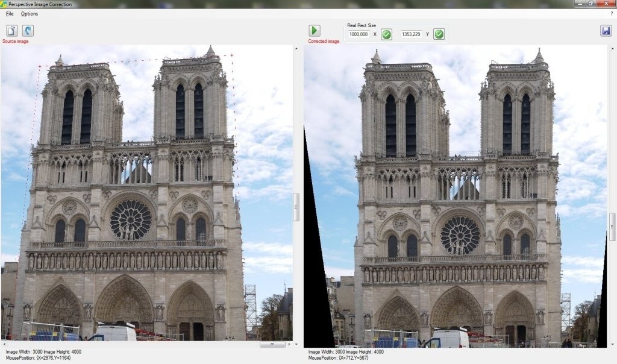Open help with the question mark icon
The width and height of the screenshot is (617, 364).
point(612,13)
